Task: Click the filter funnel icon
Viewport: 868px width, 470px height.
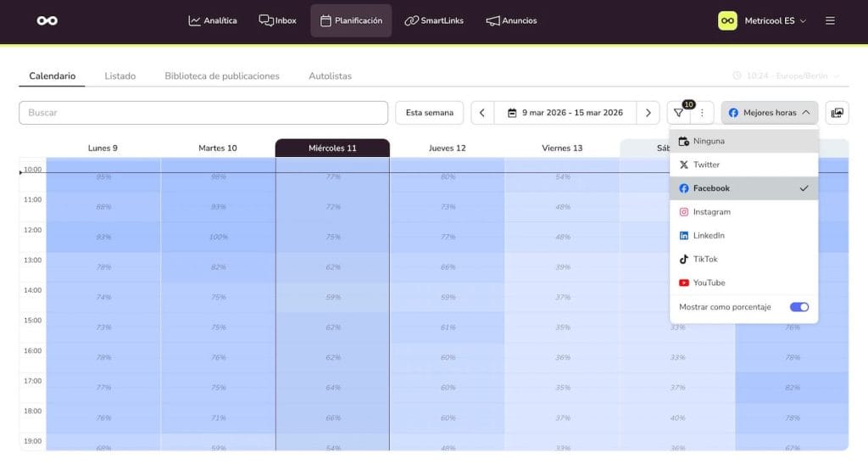Action: (x=679, y=113)
